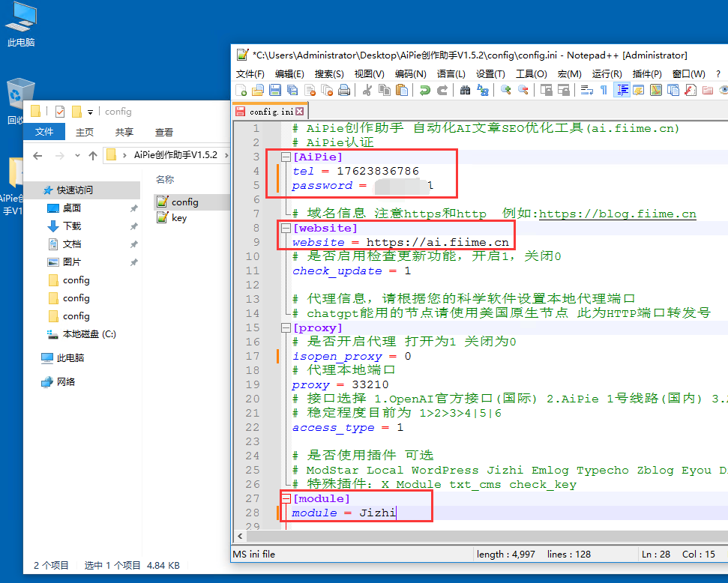Click AiPie创作助手V1.5.2 in the address breadcrumb
The width and height of the screenshot is (728, 583).
[175, 155]
